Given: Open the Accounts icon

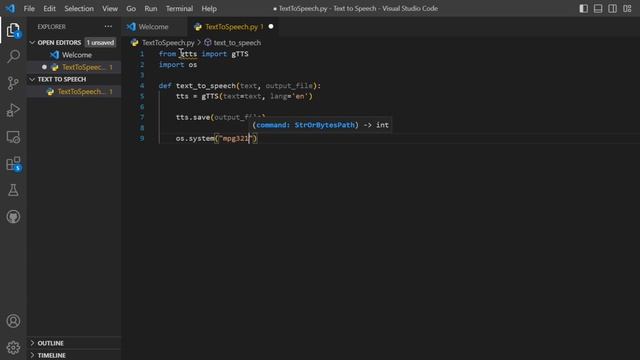Looking at the screenshot, I should tap(13, 321).
